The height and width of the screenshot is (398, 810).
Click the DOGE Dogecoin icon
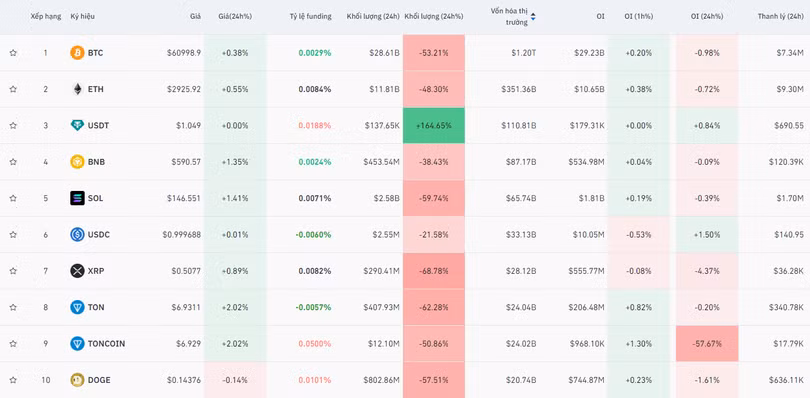[x=77, y=380]
